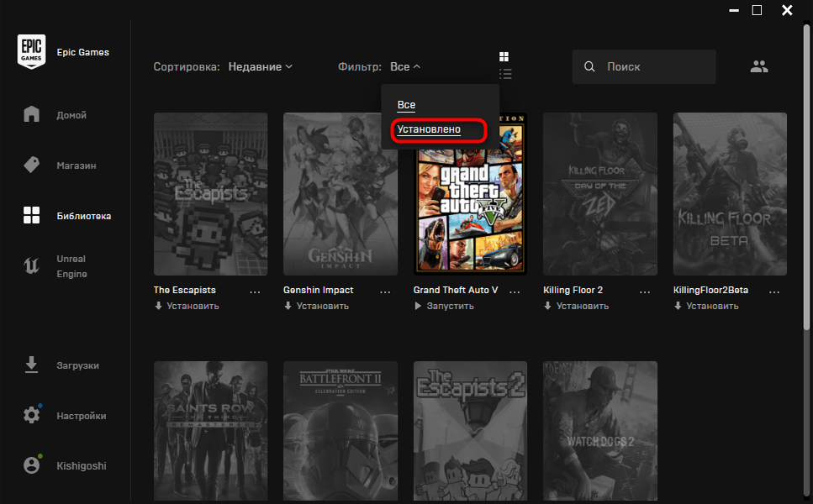Open the Unreal Engine logo icon
813x504 pixels.
[32, 265]
